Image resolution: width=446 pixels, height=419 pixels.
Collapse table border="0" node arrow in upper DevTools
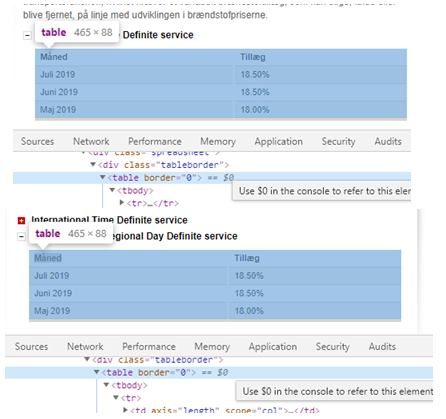[x=103, y=177]
